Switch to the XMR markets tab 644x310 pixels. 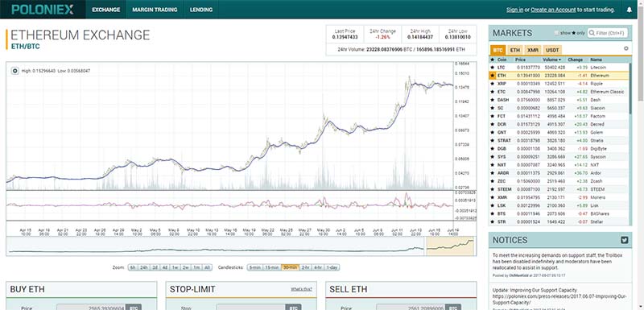533,50
